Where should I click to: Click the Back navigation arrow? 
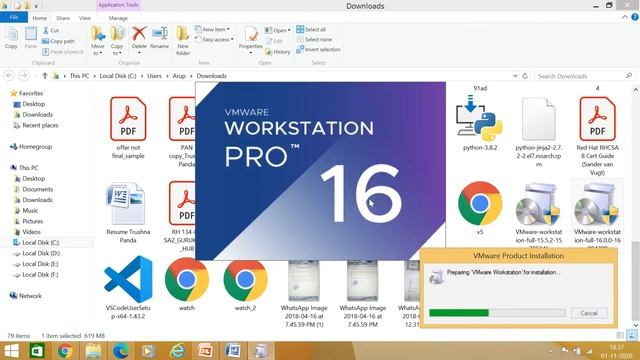9,76
